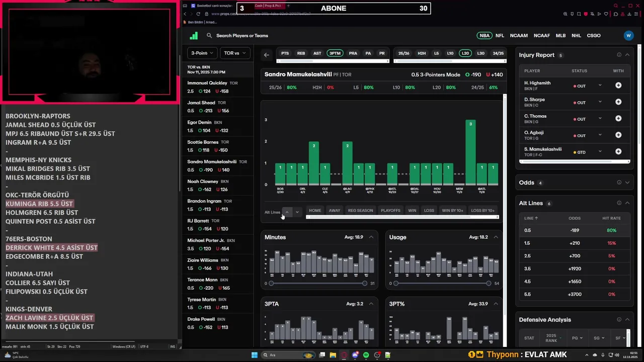The height and width of the screenshot is (362, 644).
Task: Select the H2H range button
Action: 422,53
